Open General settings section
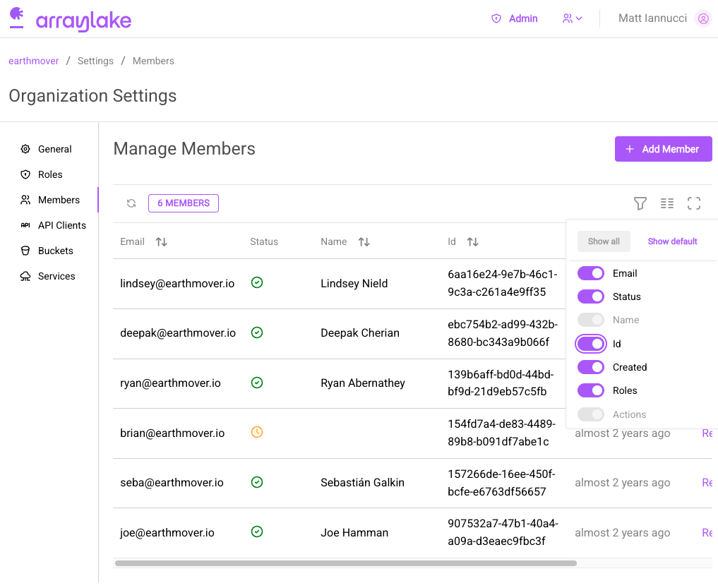The height and width of the screenshot is (588, 718). pyautogui.click(x=54, y=149)
